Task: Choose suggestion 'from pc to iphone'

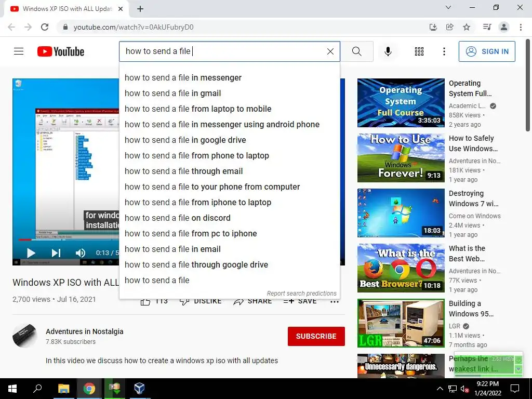Action: tap(229, 234)
